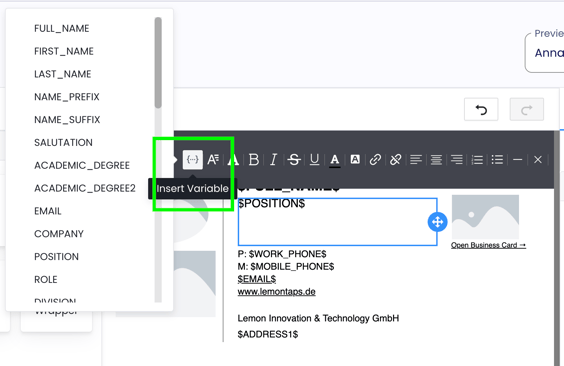
Task: Choose POSITION from variable list
Action: (56, 257)
